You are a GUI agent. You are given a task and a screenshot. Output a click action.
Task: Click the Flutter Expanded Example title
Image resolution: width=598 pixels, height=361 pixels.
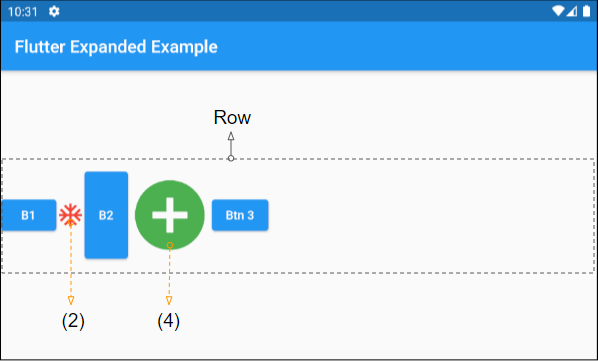(116, 47)
